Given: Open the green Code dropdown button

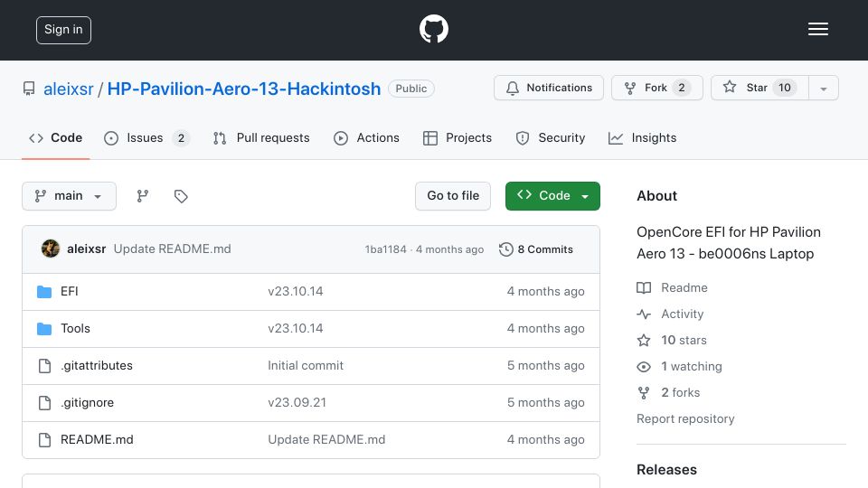Looking at the screenshot, I should (x=552, y=196).
